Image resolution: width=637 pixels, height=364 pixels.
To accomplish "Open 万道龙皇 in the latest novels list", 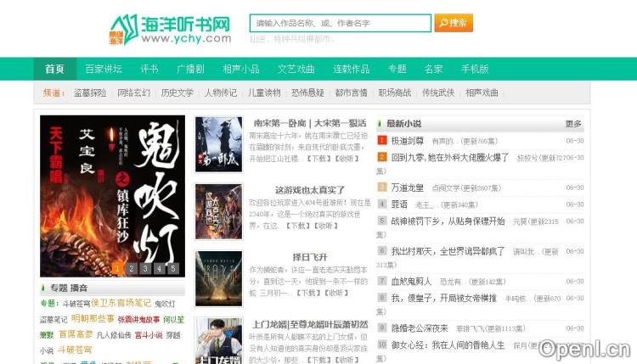I will click(406, 187).
